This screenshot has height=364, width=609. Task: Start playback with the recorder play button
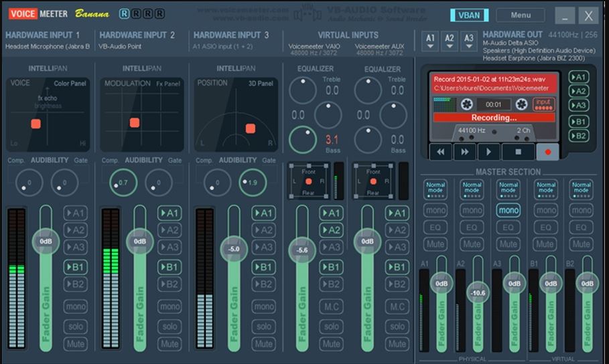click(488, 152)
